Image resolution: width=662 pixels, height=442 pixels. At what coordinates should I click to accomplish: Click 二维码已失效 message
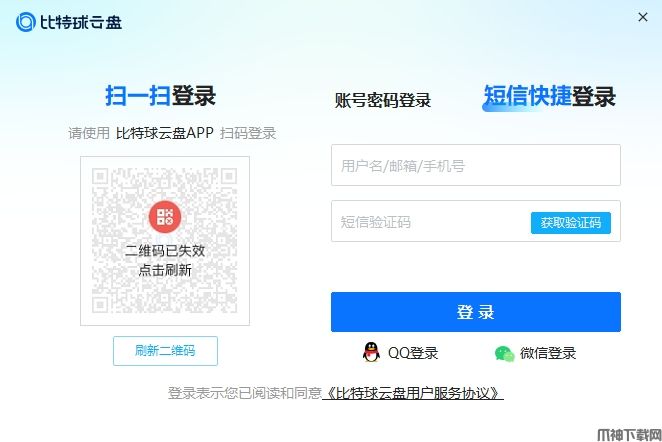tap(165, 251)
